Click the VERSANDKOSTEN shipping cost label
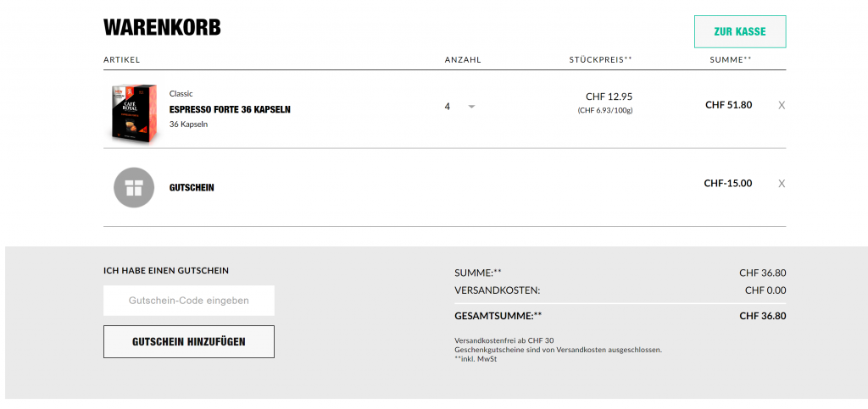 point(498,290)
